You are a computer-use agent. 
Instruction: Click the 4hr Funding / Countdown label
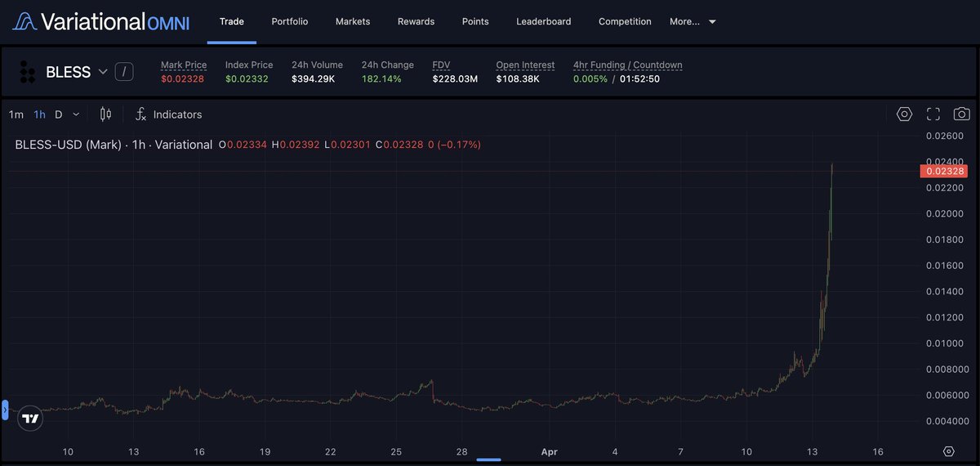[628, 65]
